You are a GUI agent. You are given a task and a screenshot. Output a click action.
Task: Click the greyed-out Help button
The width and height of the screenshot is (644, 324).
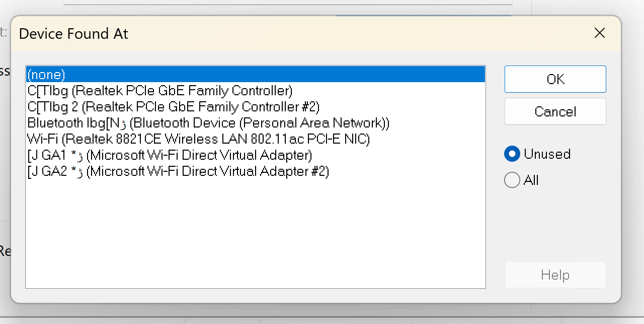555,275
